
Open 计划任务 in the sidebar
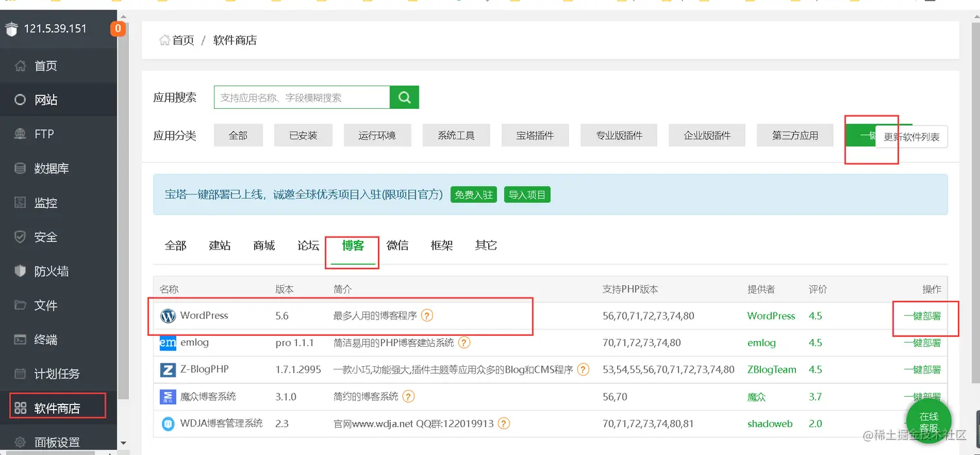58,374
